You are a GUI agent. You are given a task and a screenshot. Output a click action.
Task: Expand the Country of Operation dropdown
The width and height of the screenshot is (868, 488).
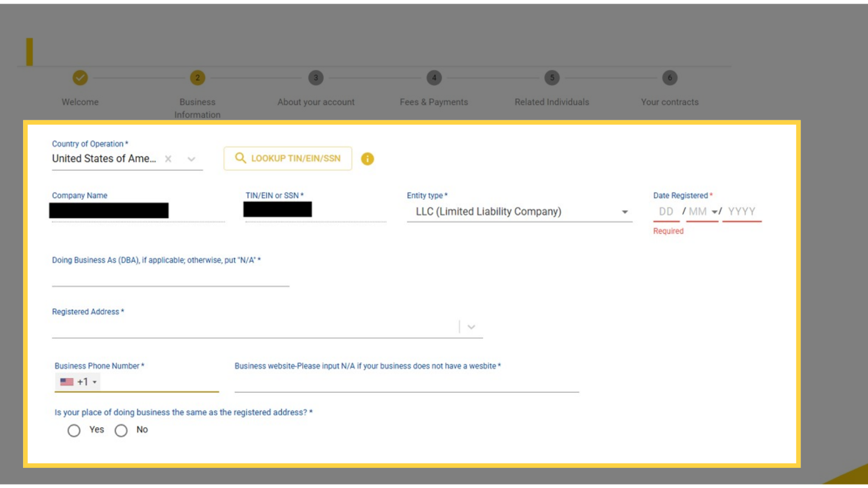(x=191, y=159)
